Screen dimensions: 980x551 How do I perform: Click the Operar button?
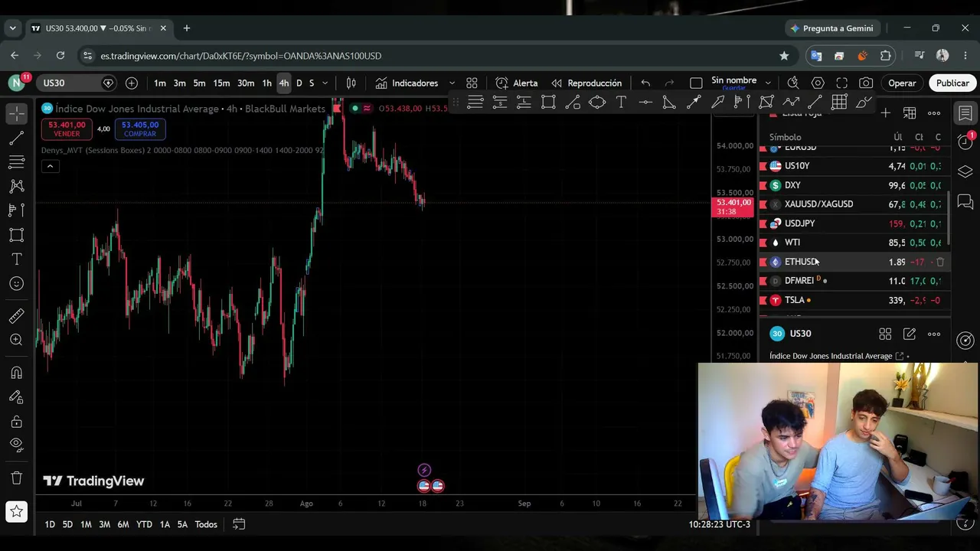pyautogui.click(x=902, y=83)
